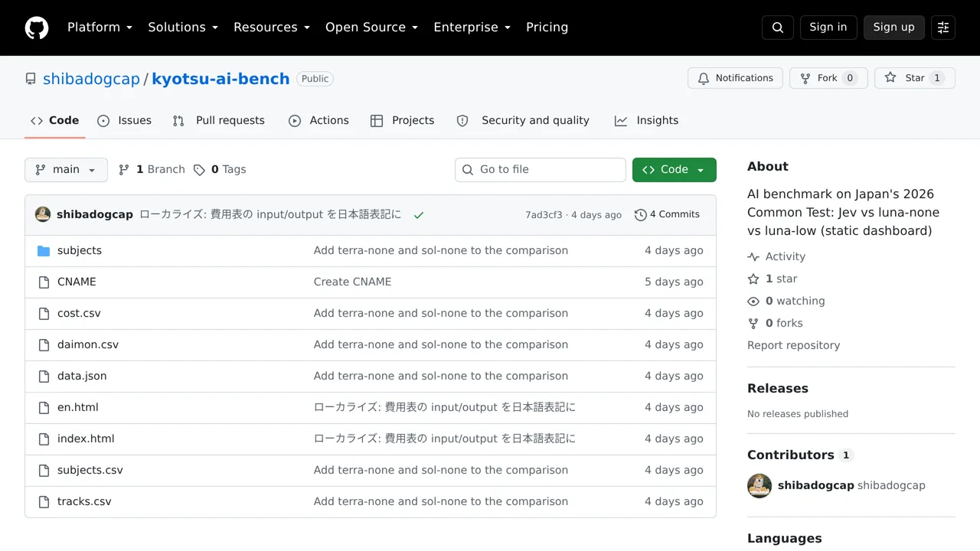Open the Pricing link

547,28
